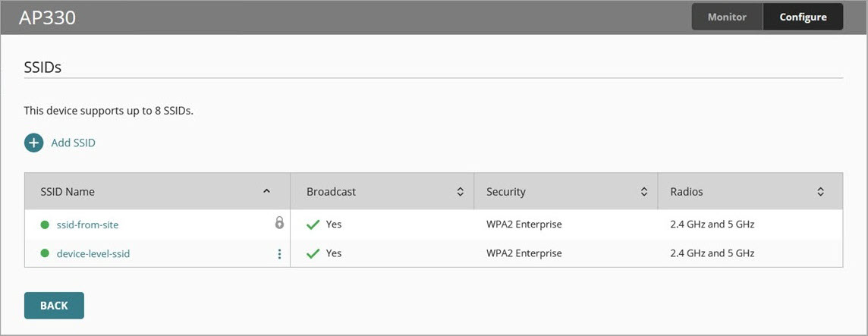Click WPA2 Enterprise cell for device-level-ssid
The height and width of the screenshot is (336, 868).
point(524,254)
